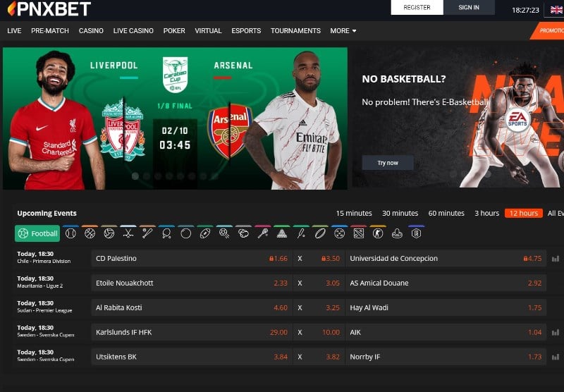Select the rugby ball sport icon
Viewport: 564px width, 392px height.
click(320, 234)
